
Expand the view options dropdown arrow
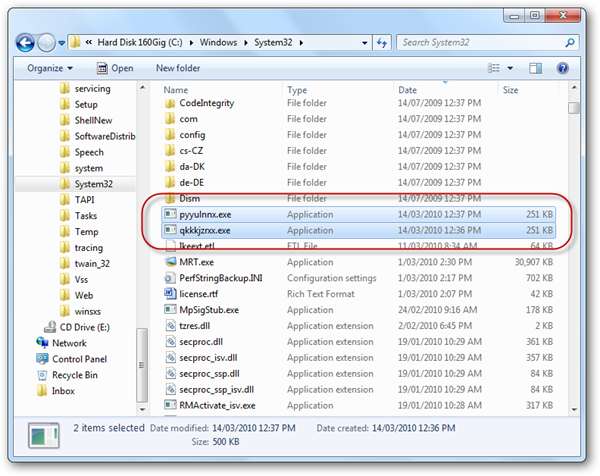[510, 68]
